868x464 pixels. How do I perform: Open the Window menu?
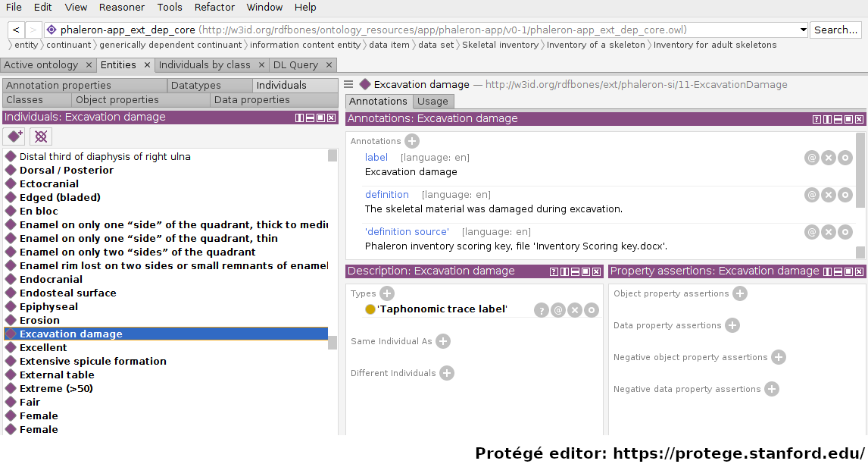pos(264,8)
